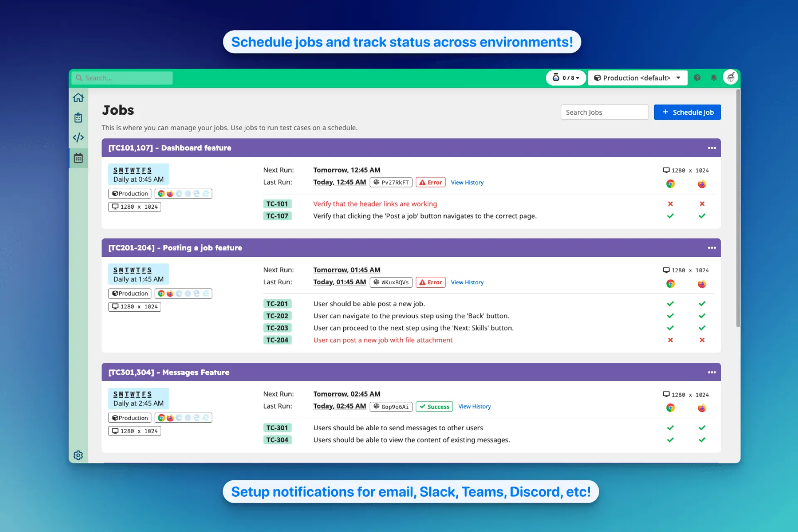The height and width of the screenshot is (532, 798).
Task: Open Today, 02:45 AM last run link
Action: (x=340, y=406)
